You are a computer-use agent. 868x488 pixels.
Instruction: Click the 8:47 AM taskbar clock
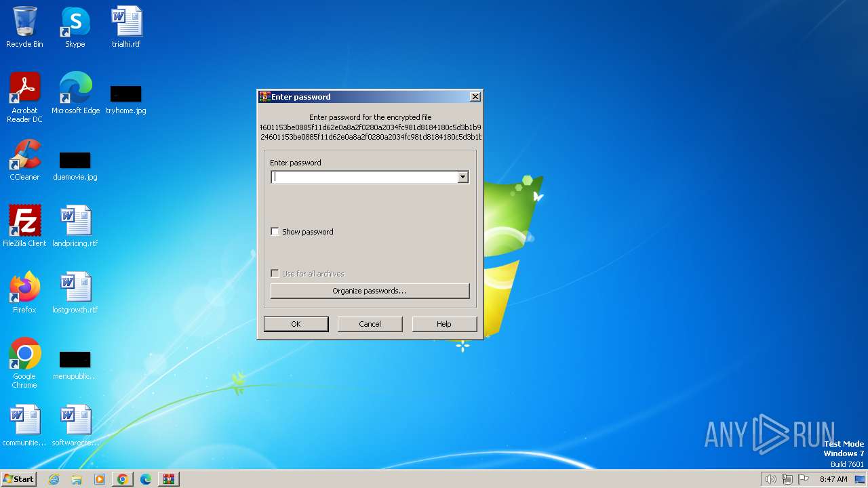pos(833,479)
